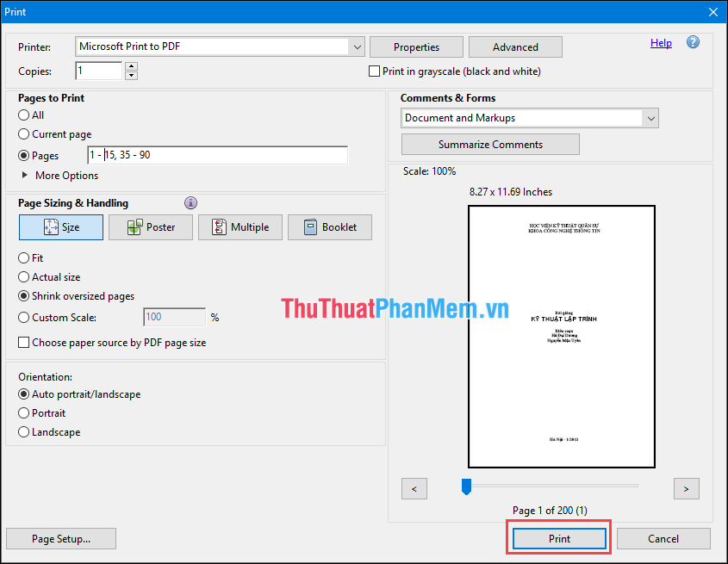The width and height of the screenshot is (728, 564).
Task: Select the Size page handling button
Action: [61, 227]
